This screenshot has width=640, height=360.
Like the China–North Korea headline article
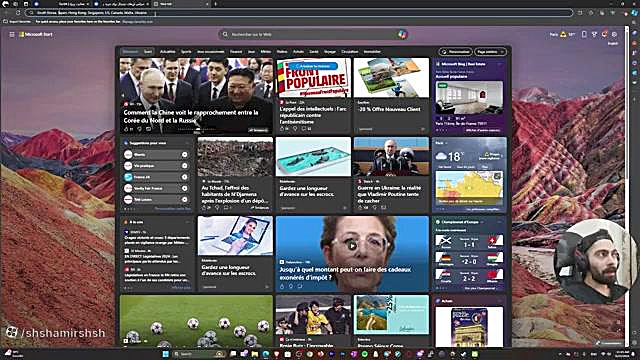(x=127, y=129)
